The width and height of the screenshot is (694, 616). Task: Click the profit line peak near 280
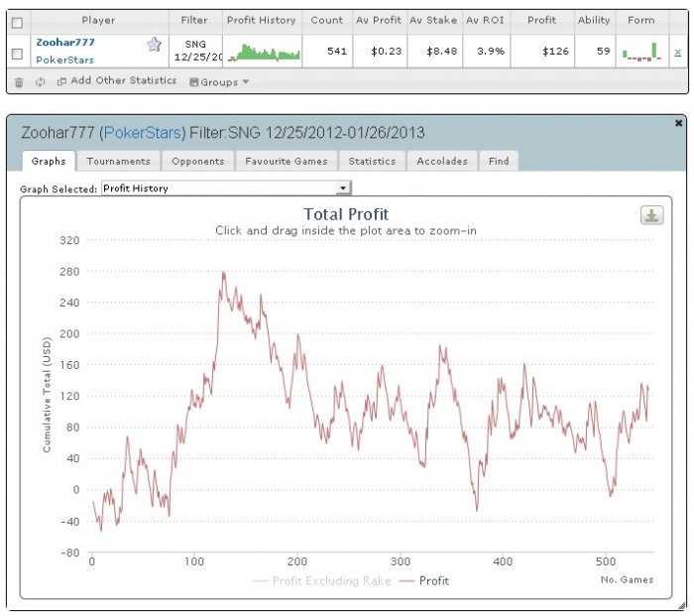224,273
